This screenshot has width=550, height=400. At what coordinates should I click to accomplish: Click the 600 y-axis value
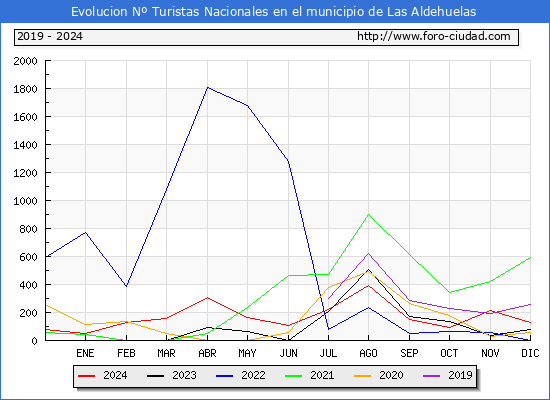(28, 257)
